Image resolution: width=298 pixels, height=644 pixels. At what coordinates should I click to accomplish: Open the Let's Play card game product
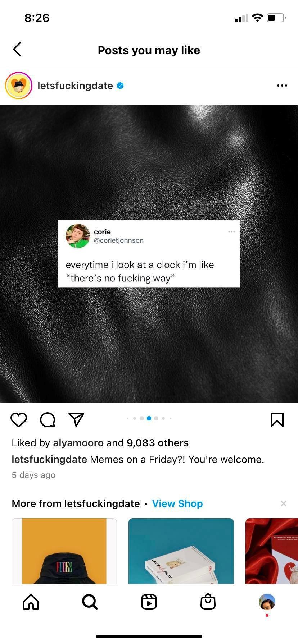point(181,551)
